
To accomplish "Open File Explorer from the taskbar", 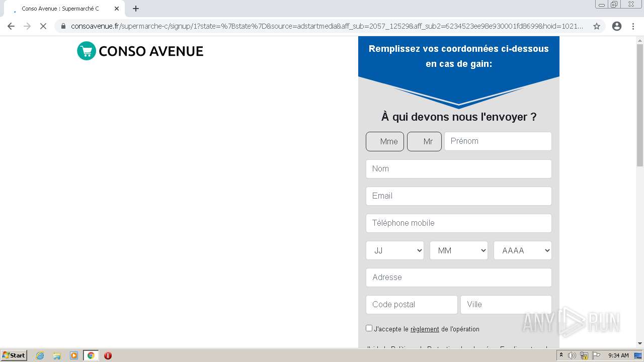I will 57,355.
